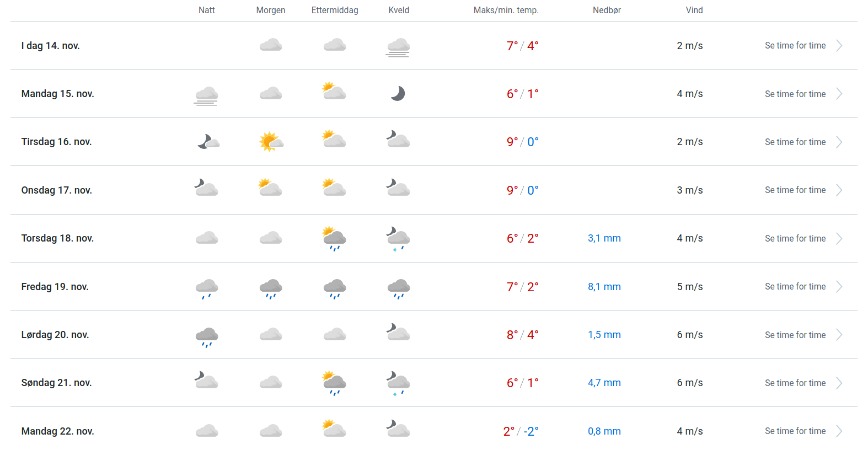Expand the chevron for I dag 14. nov.
The width and height of the screenshot is (868, 455).
tap(839, 46)
